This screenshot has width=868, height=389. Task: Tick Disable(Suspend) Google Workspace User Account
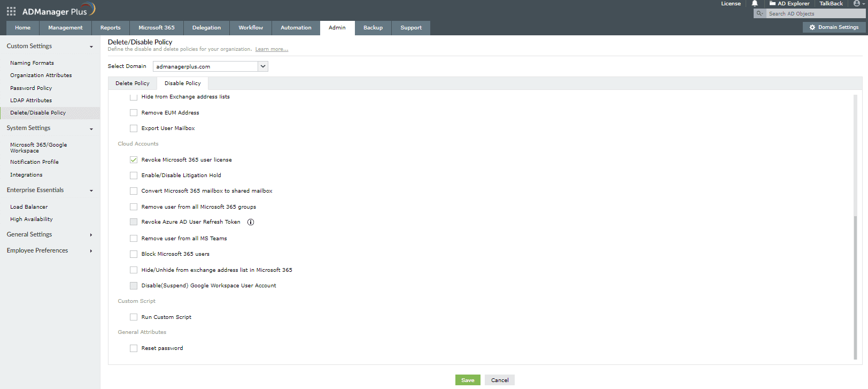coord(134,286)
